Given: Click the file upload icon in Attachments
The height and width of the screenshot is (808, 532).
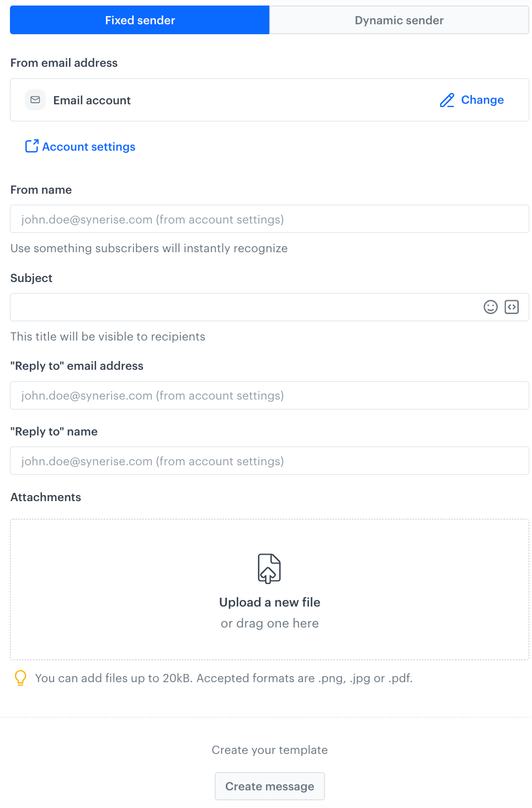Looking at the screenshot, I should 269,568.
